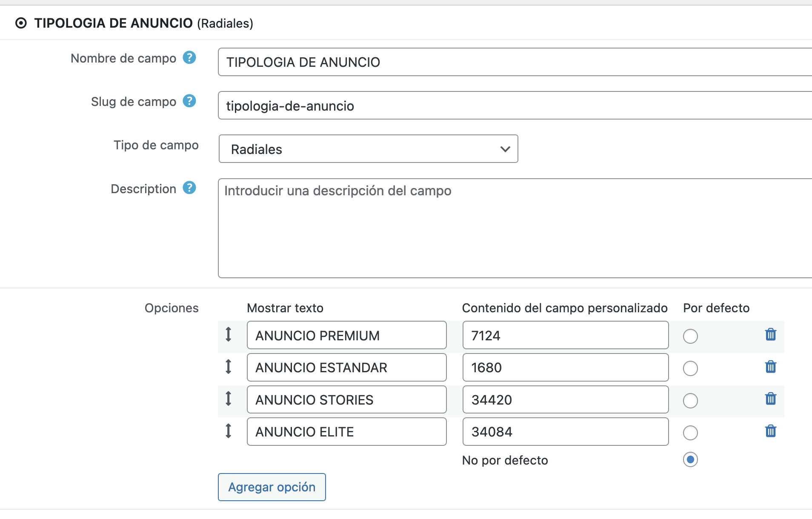Delete the ANUNCIO PREMIUM option with trash icon
This screenshot has height=519, width=812.
(771, 334)
